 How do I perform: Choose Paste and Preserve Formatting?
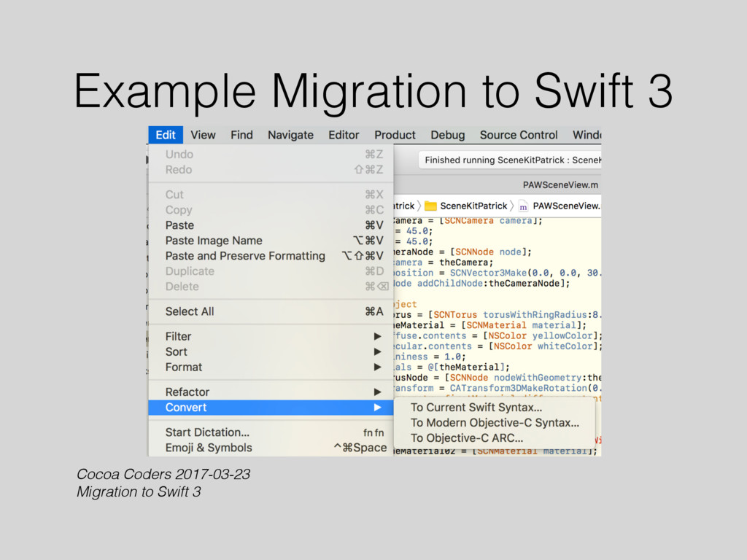(271, 256)
